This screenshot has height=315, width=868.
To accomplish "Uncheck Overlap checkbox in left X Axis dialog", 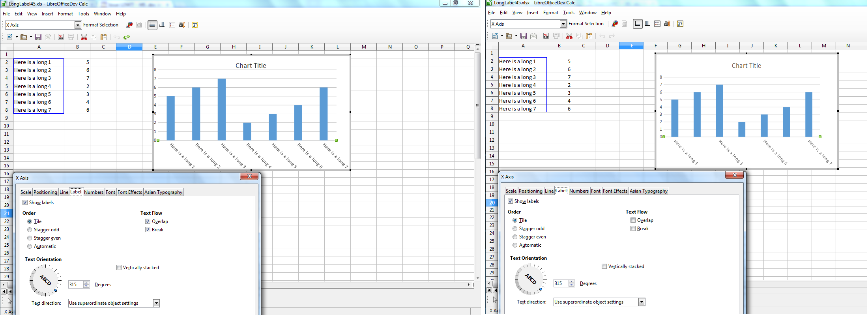I will pyautogui.click(x=148, y=221).
